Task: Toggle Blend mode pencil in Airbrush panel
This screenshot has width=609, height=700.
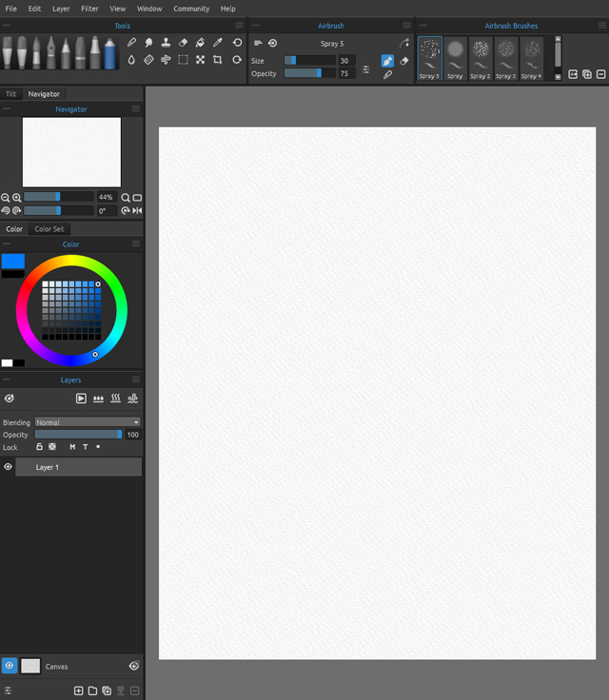Action: (x=387, y=75)
